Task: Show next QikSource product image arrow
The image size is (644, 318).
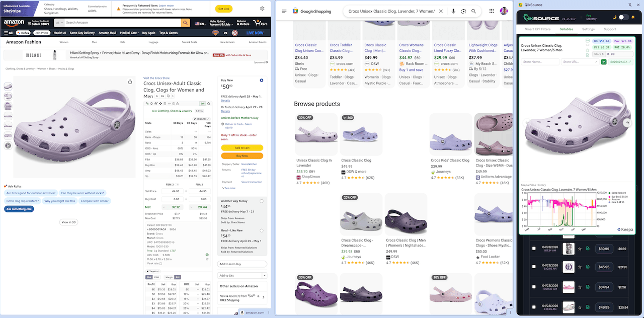Action: (x=627, y=123)
